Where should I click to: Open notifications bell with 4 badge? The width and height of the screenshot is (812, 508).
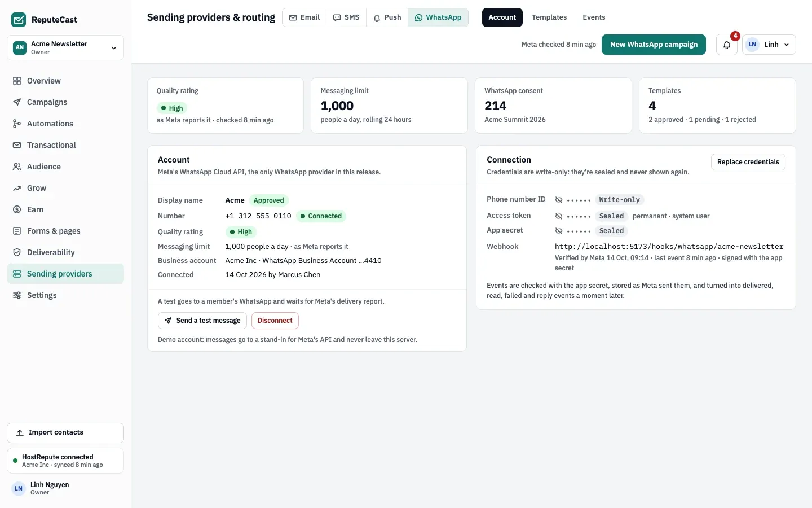727,45
